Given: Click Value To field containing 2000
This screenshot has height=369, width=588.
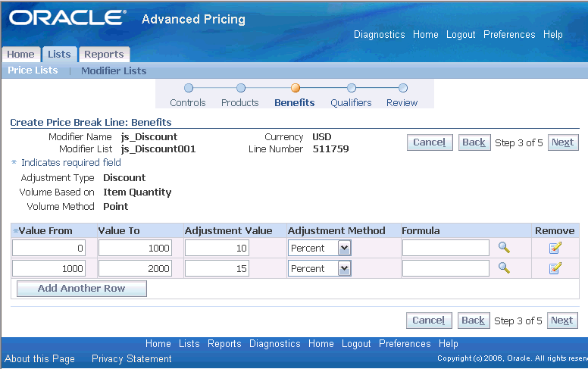Looking at the screenshot, I should [x=135, y=268].
